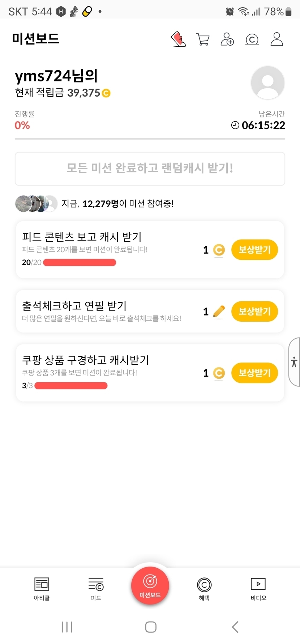Tap the accessibility floating button
This screenshot has width=300, height=644.
pos(294,362)
